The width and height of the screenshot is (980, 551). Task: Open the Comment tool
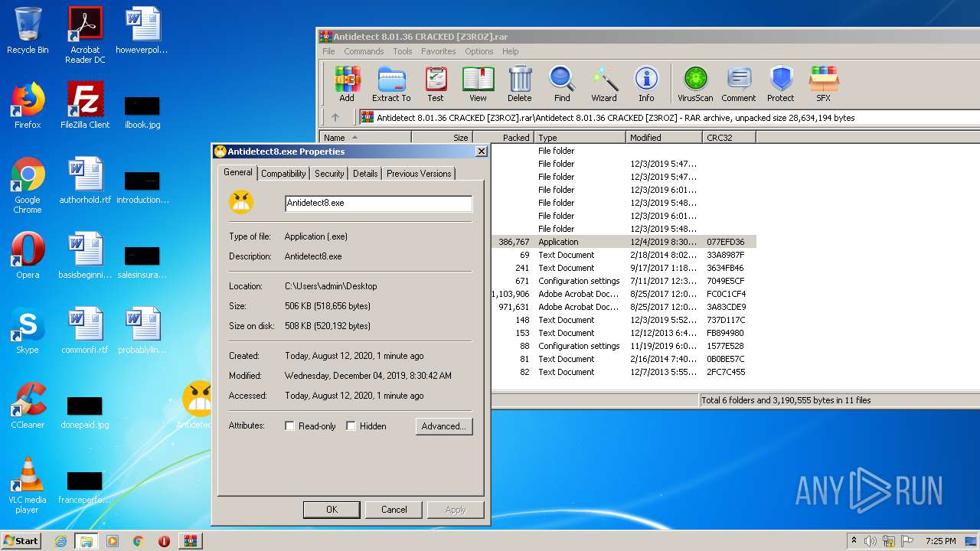pos(738,84)
